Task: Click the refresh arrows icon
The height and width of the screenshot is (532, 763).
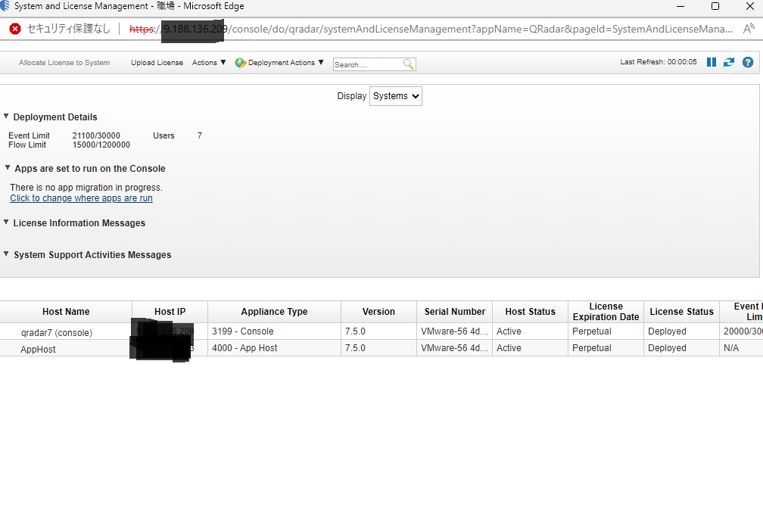Action: [728, 62]
